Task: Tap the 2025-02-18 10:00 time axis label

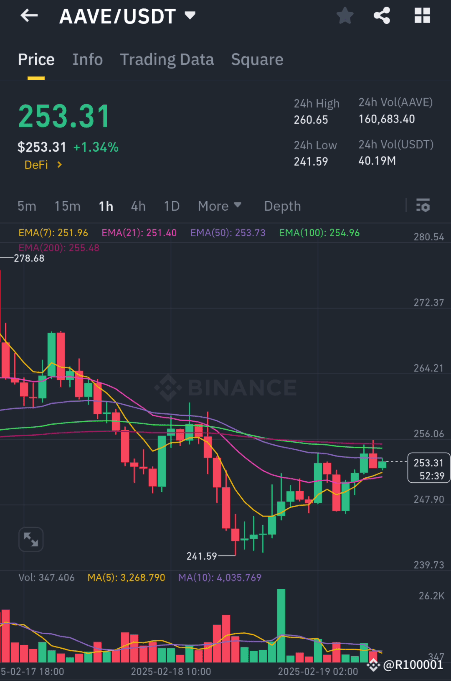Action: pos(171,671)
